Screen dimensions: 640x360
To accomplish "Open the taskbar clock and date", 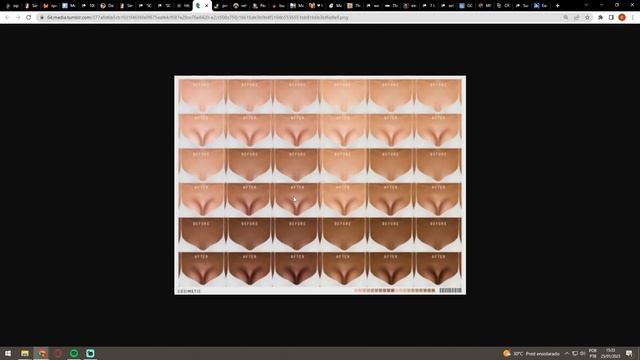I will point(611,353).
